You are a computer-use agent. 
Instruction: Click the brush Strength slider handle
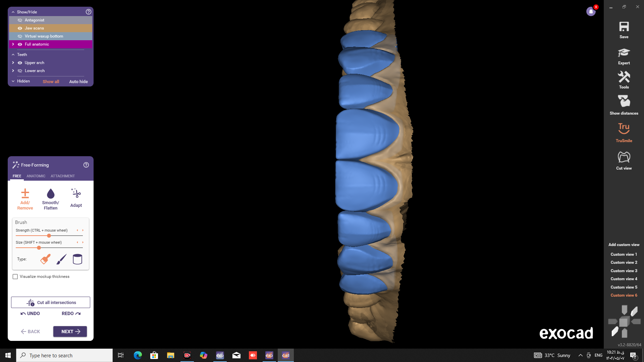[49, 236]
